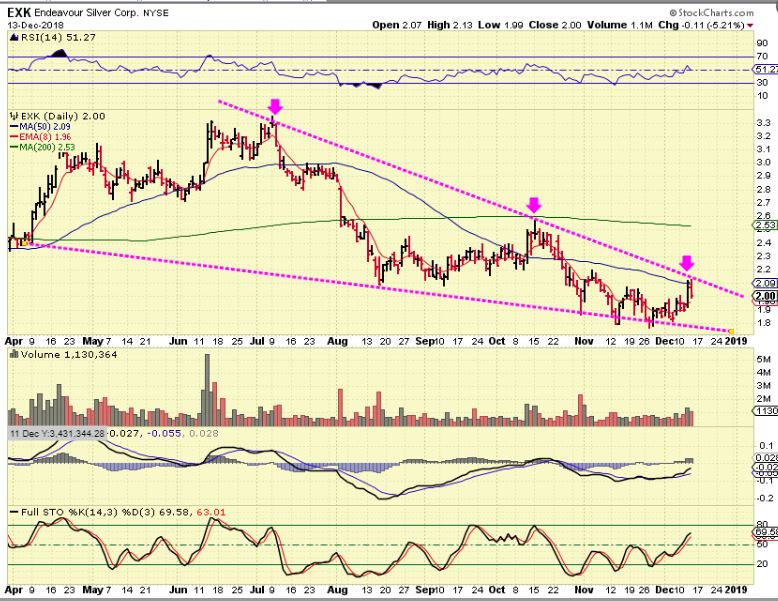Click the green 2.53 tag on price scale

click(x=765, y=227)
